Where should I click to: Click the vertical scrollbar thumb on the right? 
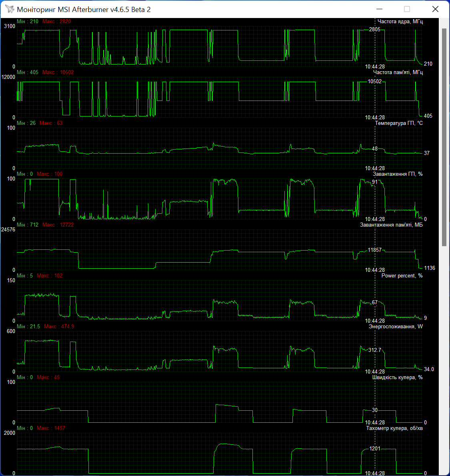(444, 137)
